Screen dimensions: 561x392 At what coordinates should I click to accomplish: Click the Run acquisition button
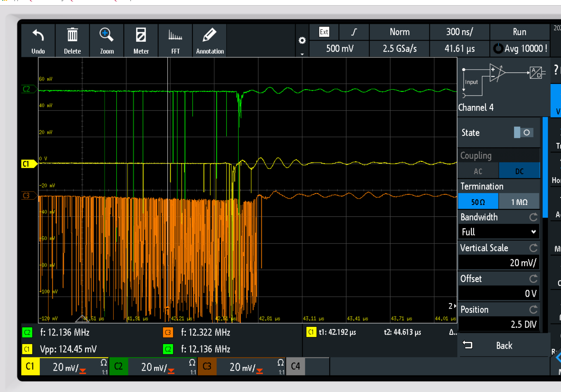point(519,32)
